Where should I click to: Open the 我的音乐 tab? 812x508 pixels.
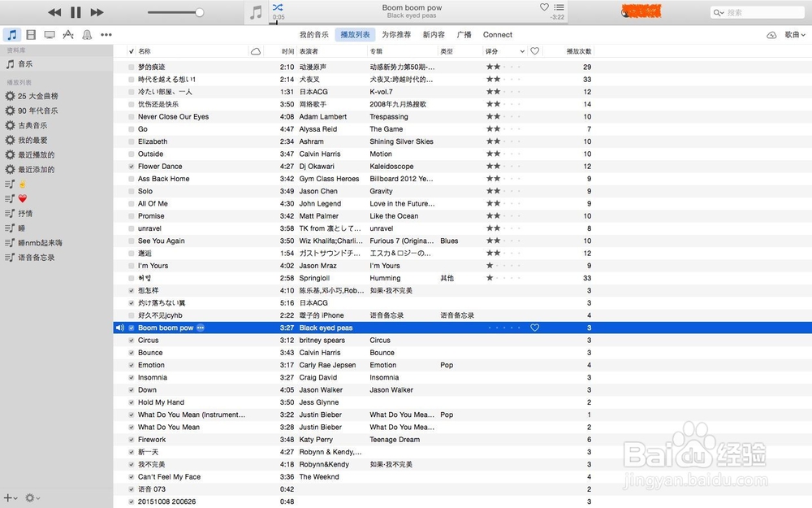[x=313, y=35]
